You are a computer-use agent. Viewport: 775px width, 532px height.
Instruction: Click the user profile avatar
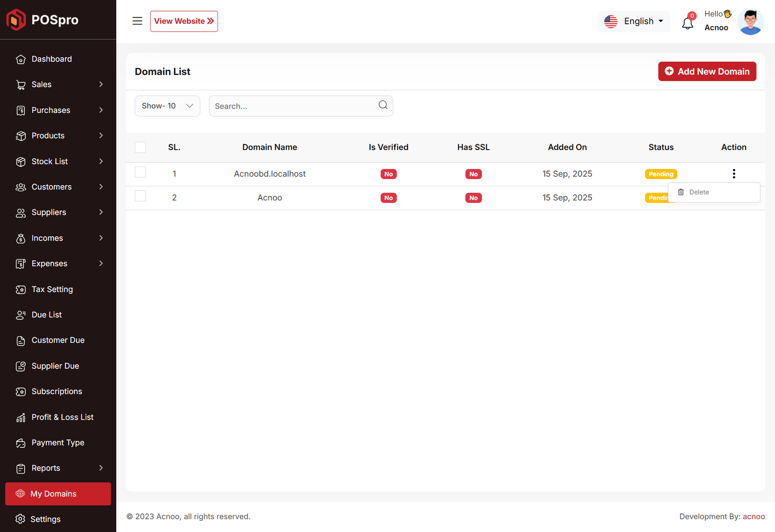[x=750, y=22]
